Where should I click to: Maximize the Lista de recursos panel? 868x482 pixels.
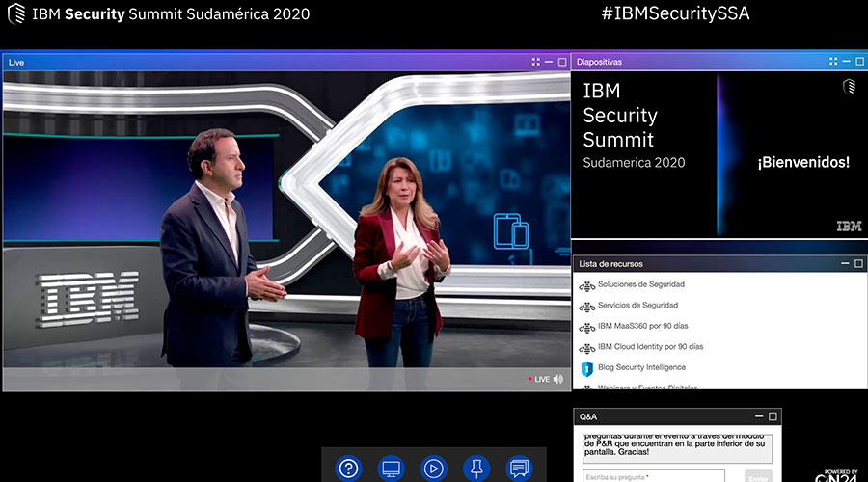click(858, 263)
